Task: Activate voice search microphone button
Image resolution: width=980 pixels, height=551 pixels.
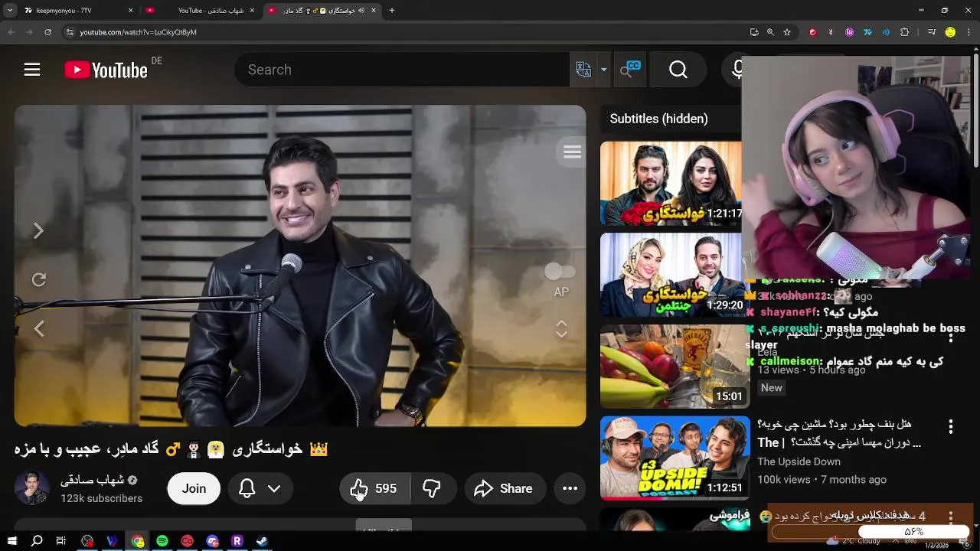Action: pyautogui.click(x=738, y=70)
